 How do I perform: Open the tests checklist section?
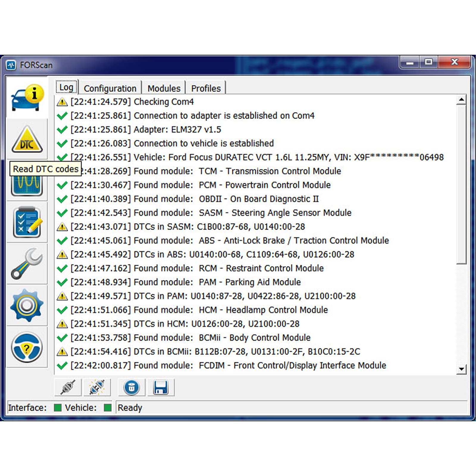pyautogui.click(x=27, y=222)
